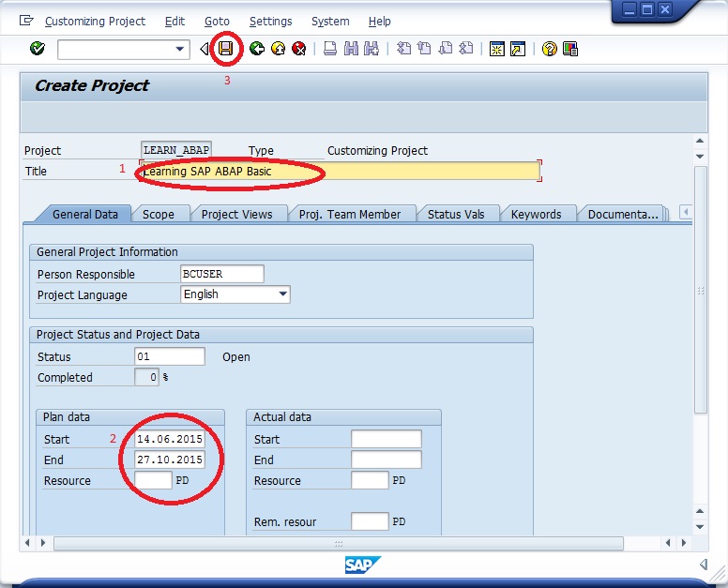Click the Help question mark icon
This screenshot has width=728, height=588.
click(549, 49)
